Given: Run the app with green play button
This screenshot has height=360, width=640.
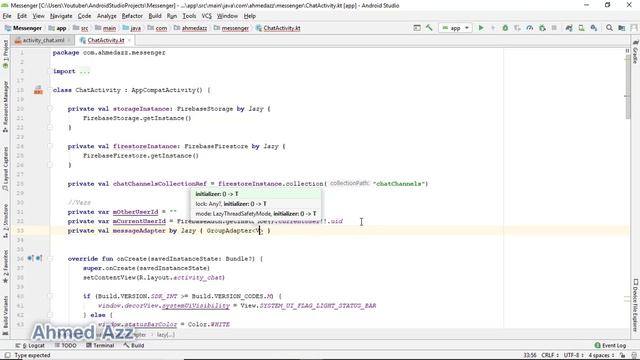Looking at the screenshot, I should click(x=481, y=28).
